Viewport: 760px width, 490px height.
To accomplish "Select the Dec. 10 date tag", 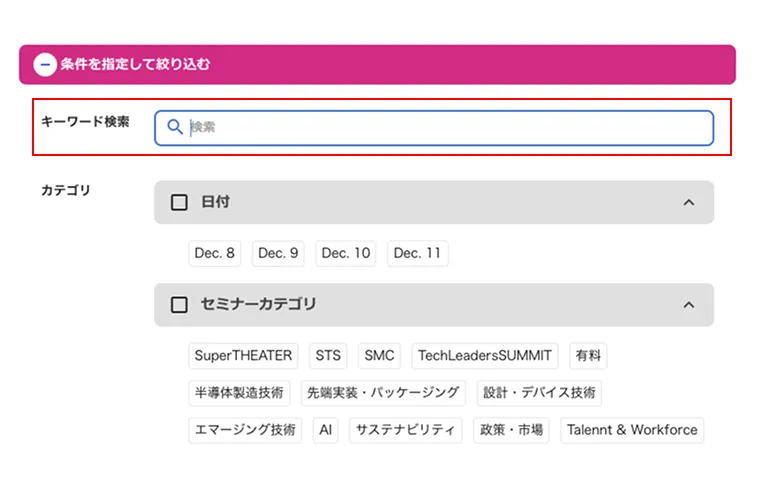I will click(x=346, y=253).
